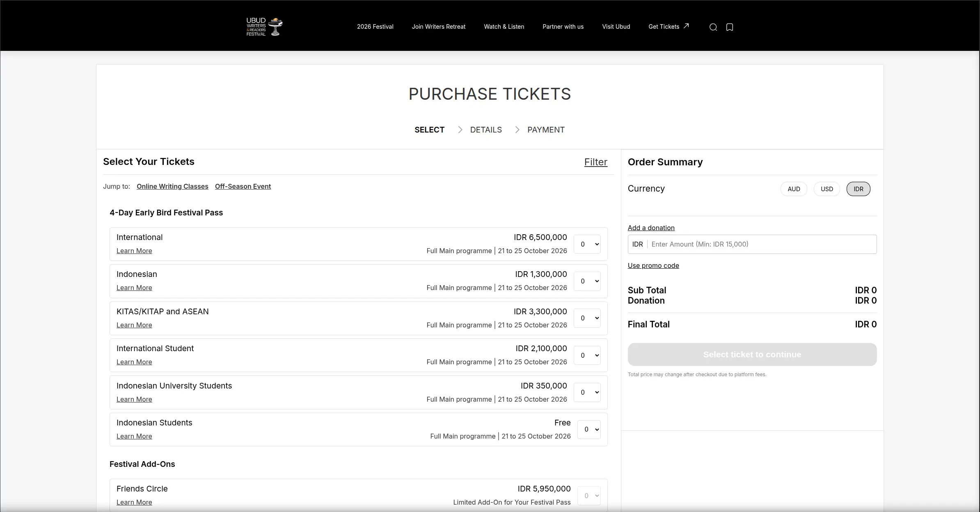980x512 pixels.
Task: Jump to Online Writing Classes
Action: tap(172, 186)
